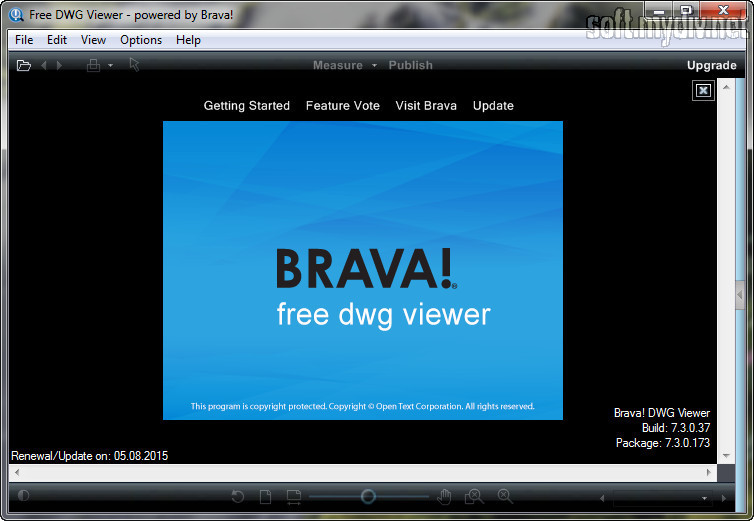Go to previous document with left arrow

tap(44, 65)
